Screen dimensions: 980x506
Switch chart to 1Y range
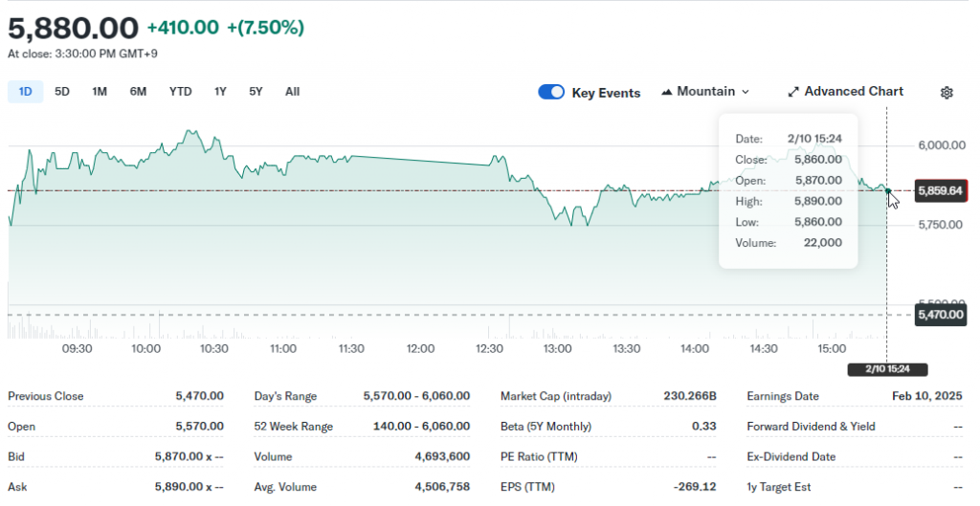220,92
